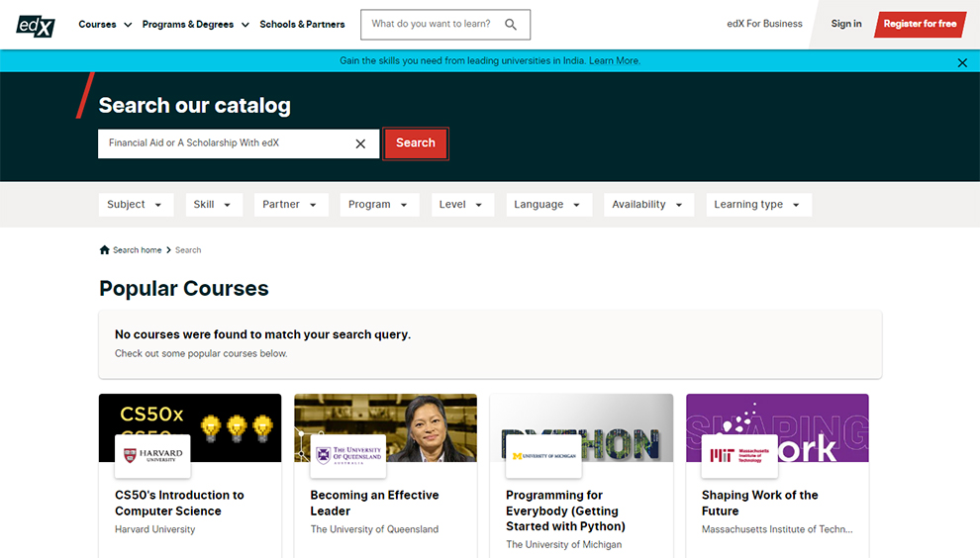Open Becoming an Effective Leader thumbnail image

386,427
